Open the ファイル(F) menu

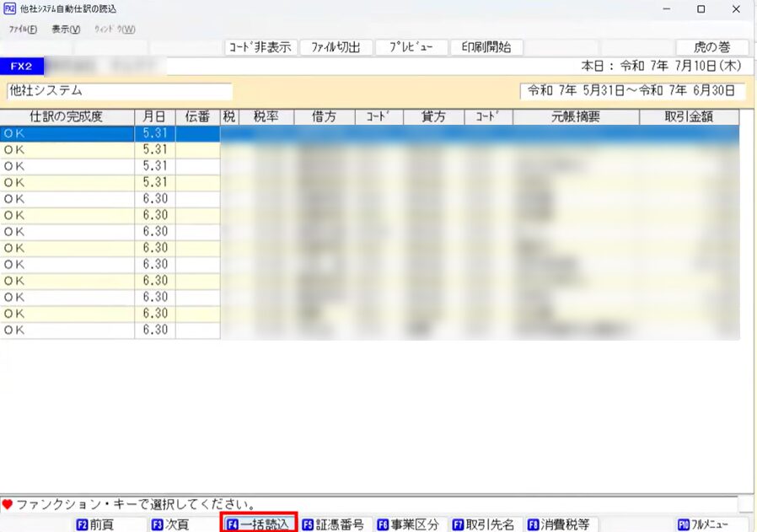click(x=23, y=29)
